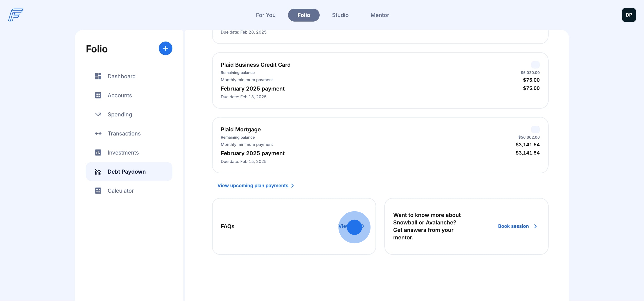Select the Transactions arrows icon
Image resolution: width=644 pixels, height=305 pixels.
click(x=98, y=133)
